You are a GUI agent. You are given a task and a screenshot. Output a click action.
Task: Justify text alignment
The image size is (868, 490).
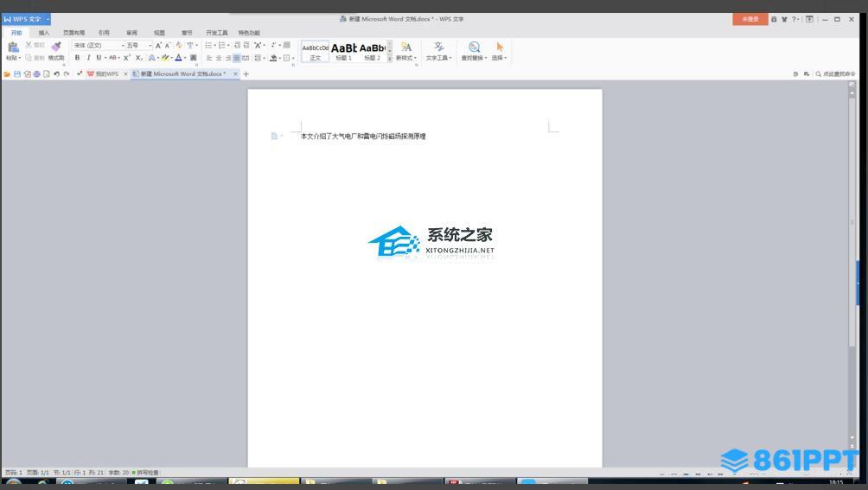pos(236,58)
